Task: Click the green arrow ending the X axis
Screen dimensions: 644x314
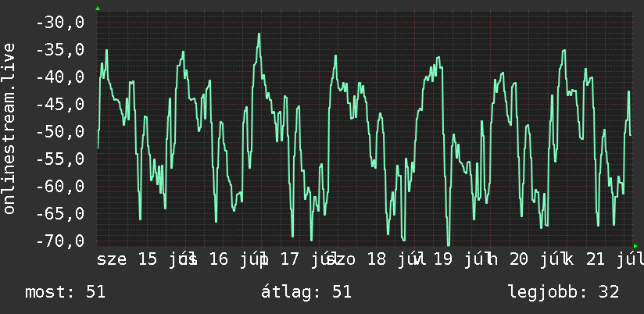Action: coord(635,246)
